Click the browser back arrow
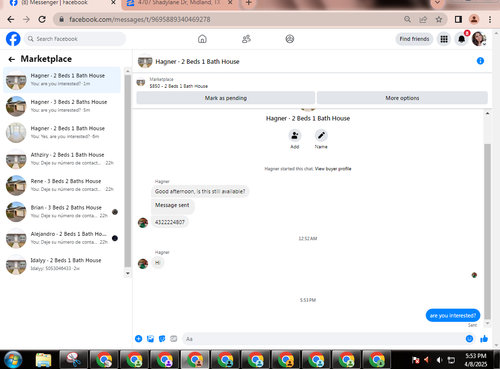Viewport: 500px width, 369px height. tap(11, 19)
